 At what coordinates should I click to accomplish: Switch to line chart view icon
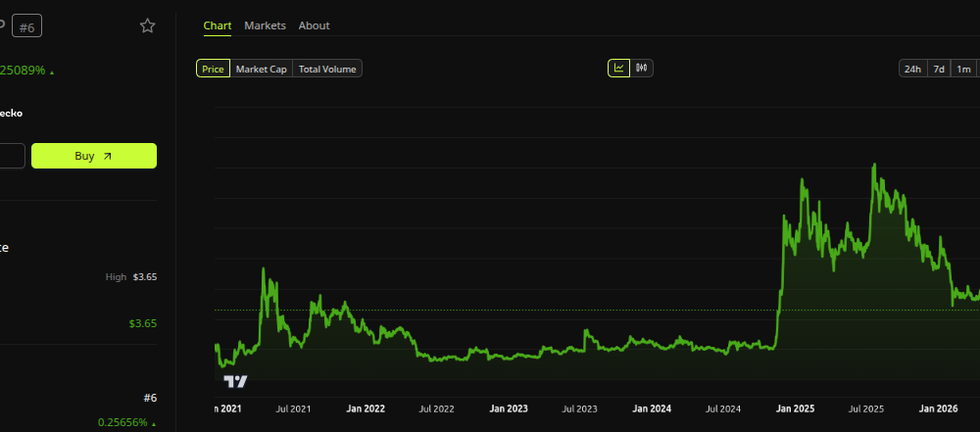pyautogui.click(x=618, y=69)
